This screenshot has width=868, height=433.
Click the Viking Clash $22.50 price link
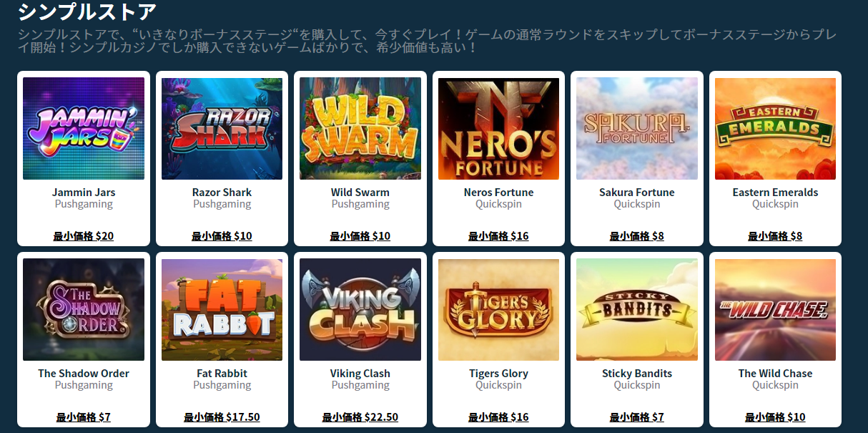coord(360,417)
